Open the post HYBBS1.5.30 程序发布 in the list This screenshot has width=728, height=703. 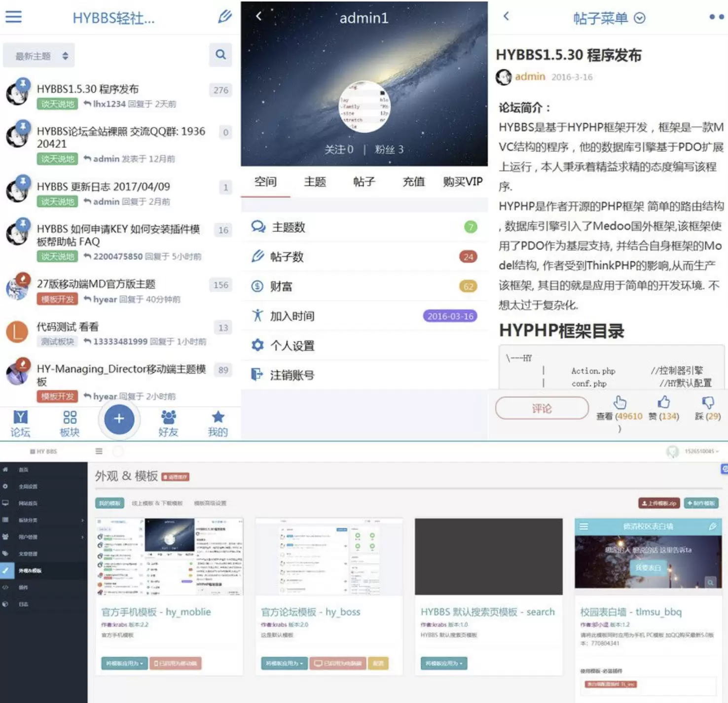point(88,89)
